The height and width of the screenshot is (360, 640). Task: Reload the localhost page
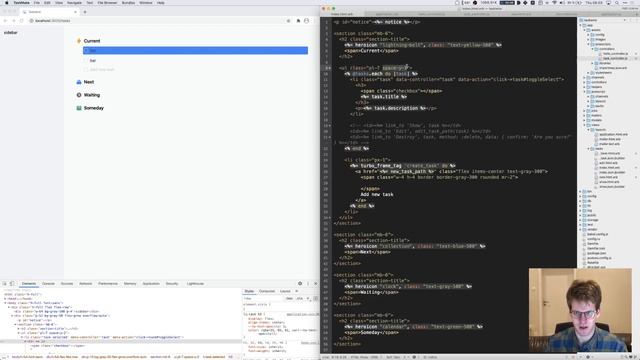22,20
